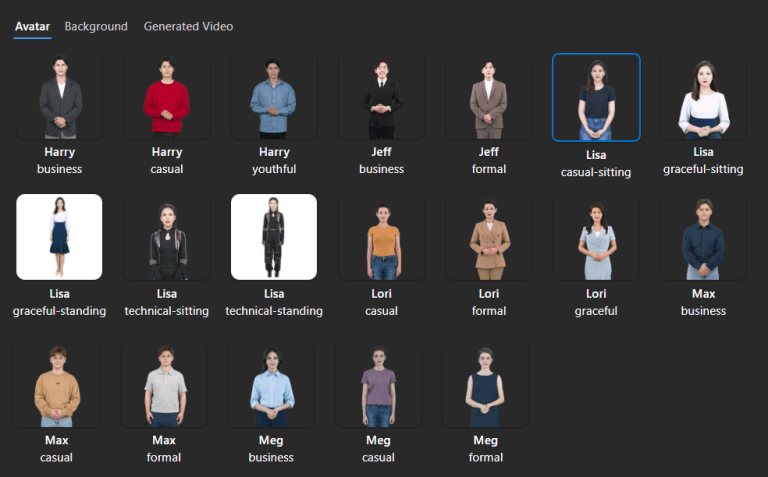This screenshot has width=768, height=477.
Task: Choose the Lori casual avatar thumbnail
Action: [x=381, y=237]
